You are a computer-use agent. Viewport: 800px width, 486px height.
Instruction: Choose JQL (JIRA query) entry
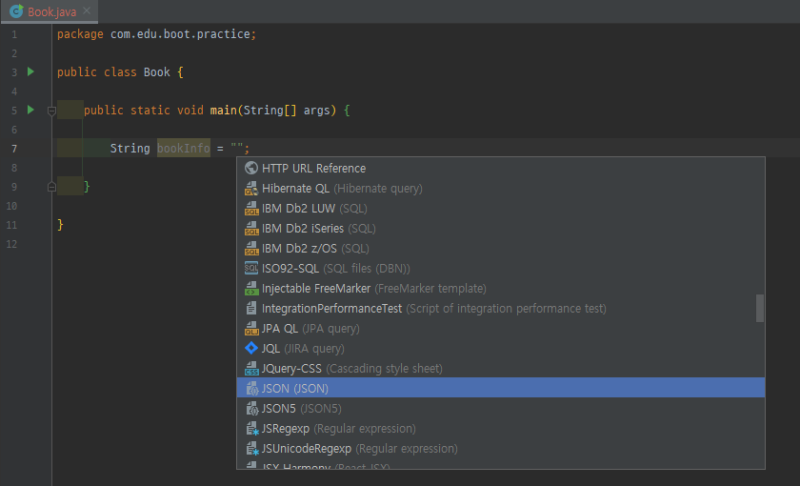pos(501,348)
